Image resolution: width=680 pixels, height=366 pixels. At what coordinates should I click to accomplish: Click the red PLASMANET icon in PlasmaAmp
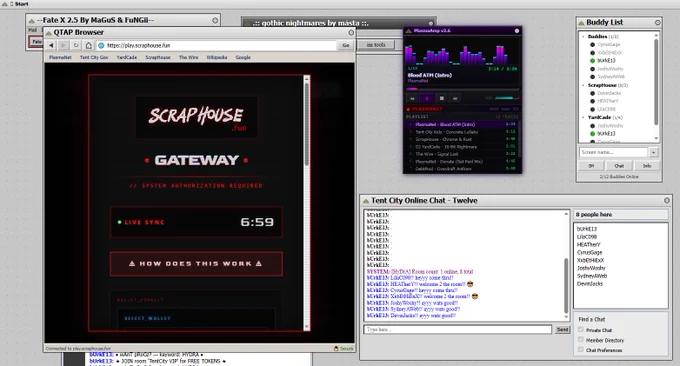(409, 109)
